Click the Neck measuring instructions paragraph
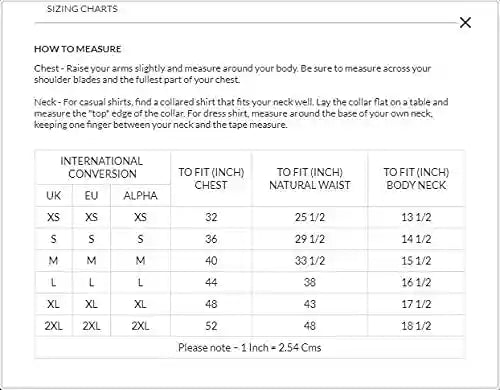 [x=241, y=113]
